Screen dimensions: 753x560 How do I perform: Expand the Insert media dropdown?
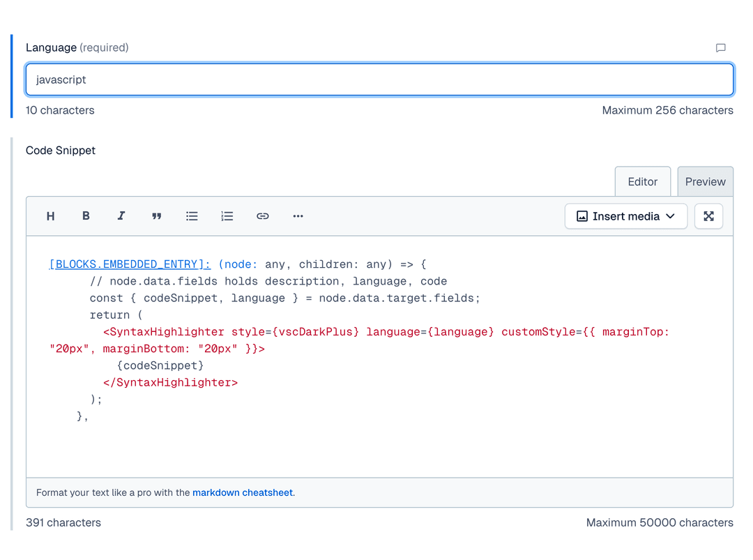click(x=670, y=216)
